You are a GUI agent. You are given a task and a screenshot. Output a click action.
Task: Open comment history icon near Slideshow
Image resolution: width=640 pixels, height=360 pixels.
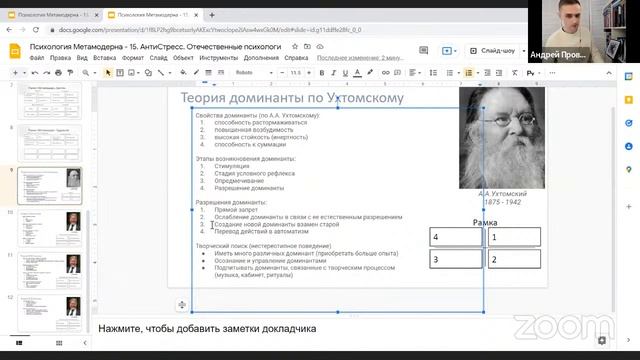(424, 51)
